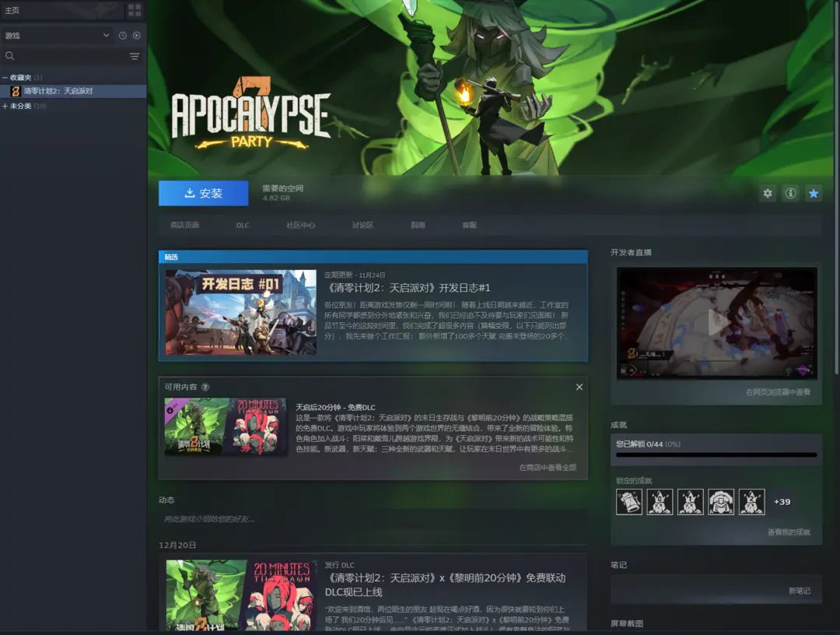Click the crown 1 locked achievement icon
This screenshot has width=840, height=635.
[x=691, y=502]
